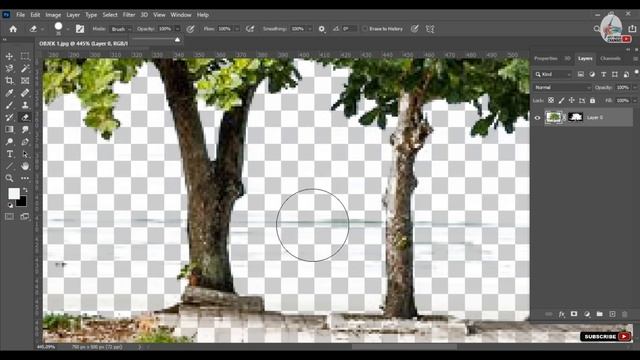Toggle lock all padlock icon
Image resolution: width=640 pixels, height=360 pixels.
point(592,100)
